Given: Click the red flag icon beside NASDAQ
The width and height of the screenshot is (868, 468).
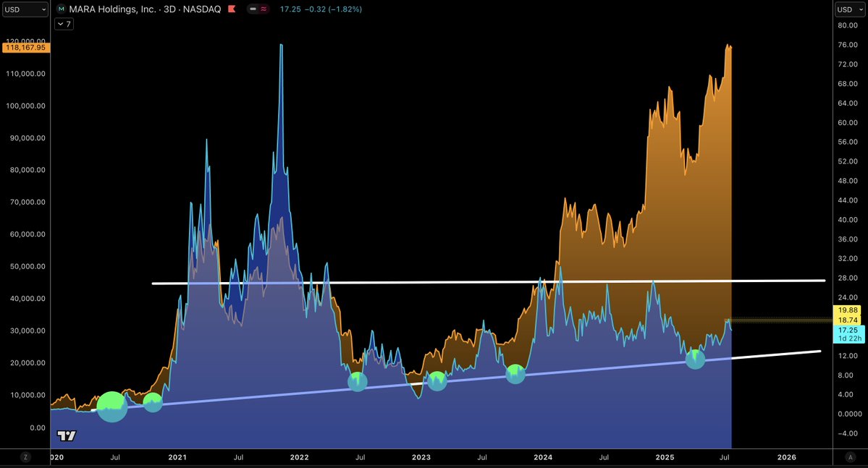Looking at the screenshot, I should 232,9.
